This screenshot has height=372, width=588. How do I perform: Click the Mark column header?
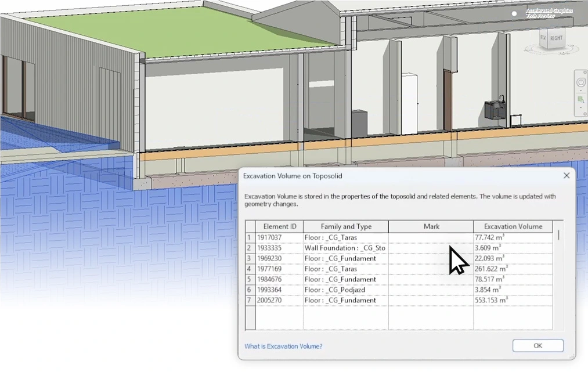click(431, 226)
